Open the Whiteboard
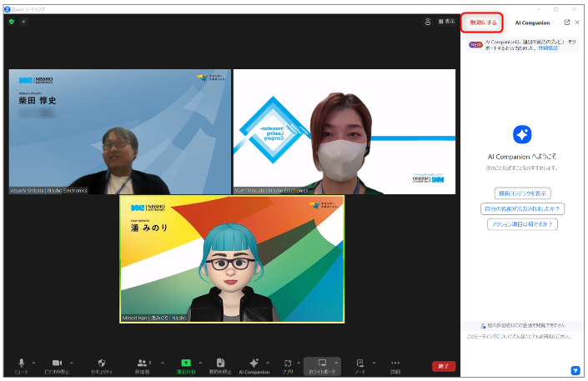Image resolution: width=588 pixels, height=381 pixels. coord(322,366)
